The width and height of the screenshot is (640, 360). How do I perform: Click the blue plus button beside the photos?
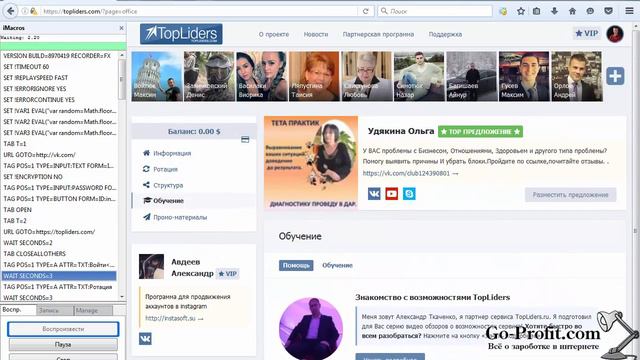[615, 76]
